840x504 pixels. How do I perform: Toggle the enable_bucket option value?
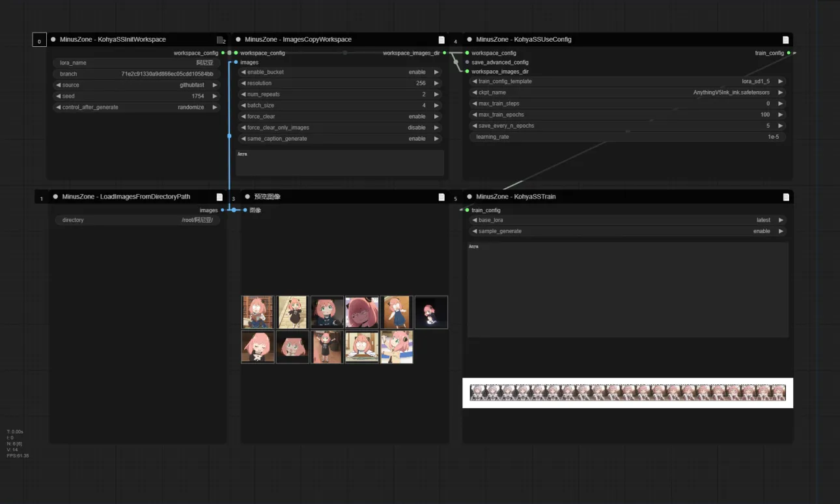pyautogui.click(x=340, y=72)
